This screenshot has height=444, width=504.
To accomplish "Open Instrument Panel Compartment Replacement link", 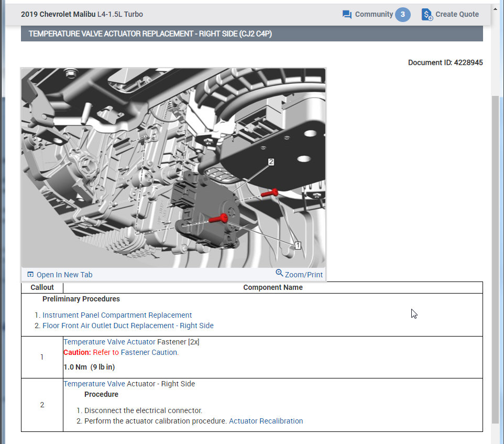I will click(117, 315).
